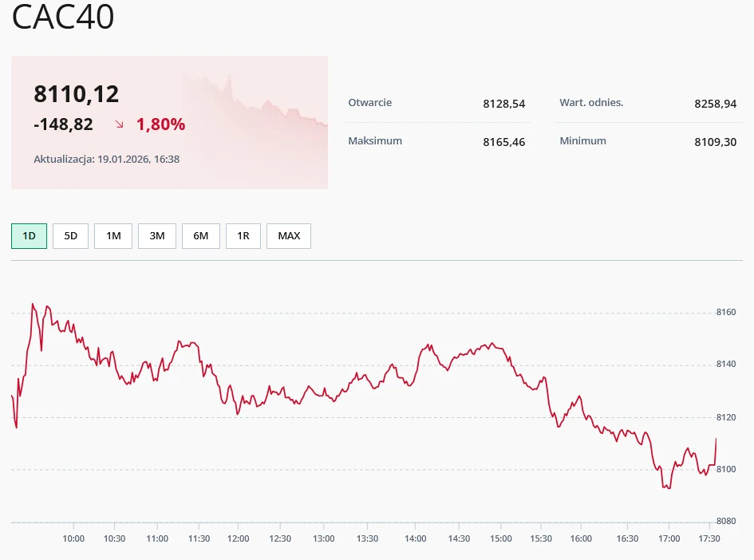Open the 3M timeframe
The width and height of the screenshot is (754, 560).
[x=156, y=235]
